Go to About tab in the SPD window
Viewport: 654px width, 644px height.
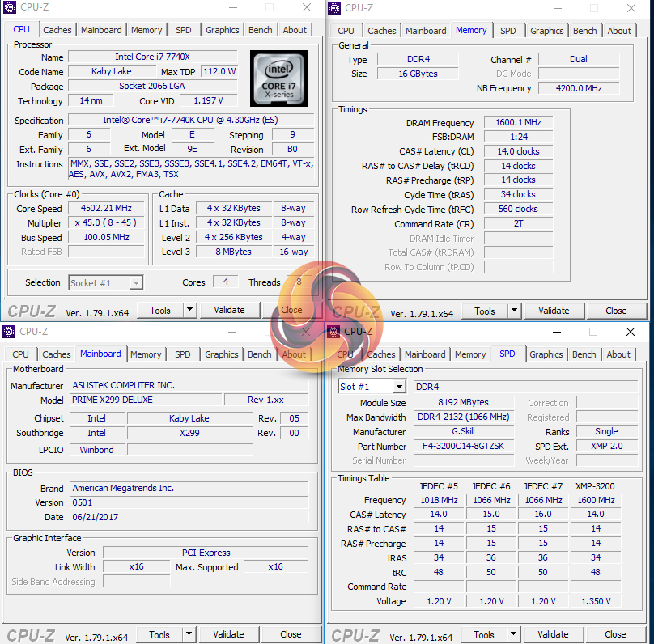coord(618,354)
